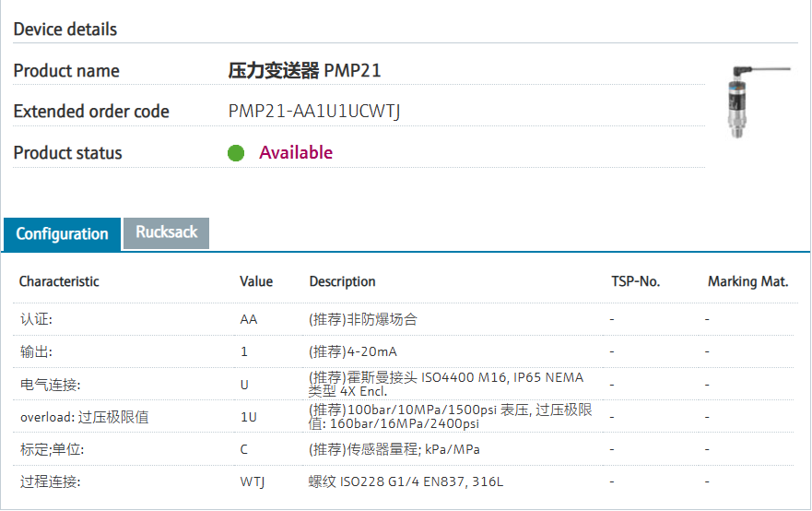This screenshot has height=511, width=812.
Task: Click the AA value cell
Action: click(249, 319)
